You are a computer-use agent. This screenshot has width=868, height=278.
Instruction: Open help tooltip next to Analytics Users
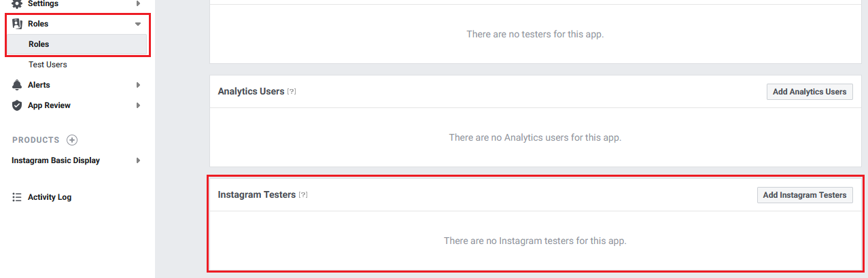[x=292, y=92]
